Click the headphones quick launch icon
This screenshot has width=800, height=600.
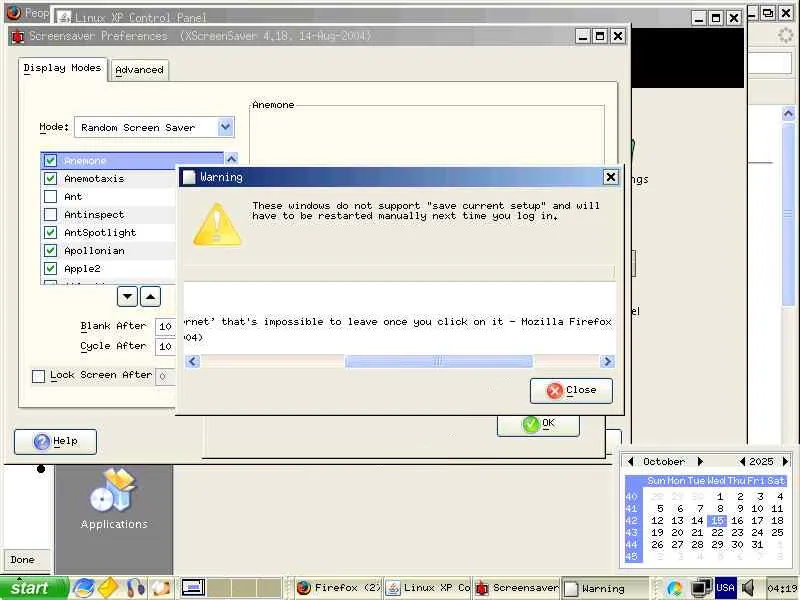coord(135,588)
